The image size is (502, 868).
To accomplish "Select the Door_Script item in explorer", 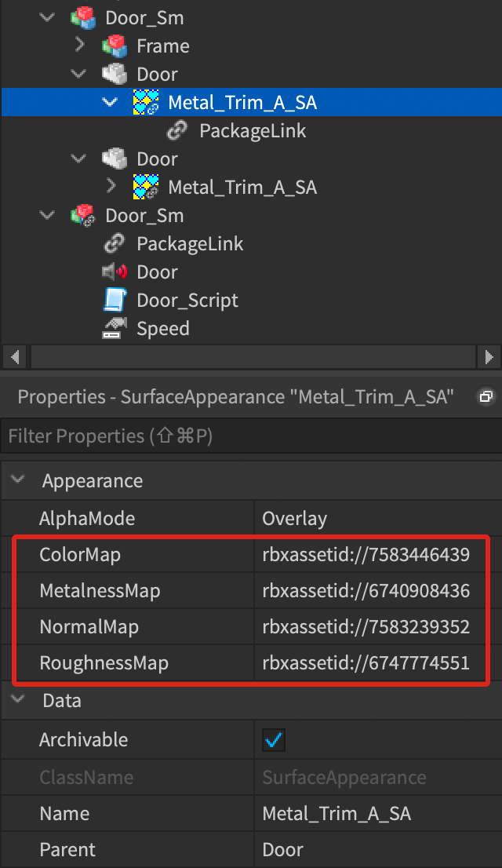I will click(x=187, y=300).
